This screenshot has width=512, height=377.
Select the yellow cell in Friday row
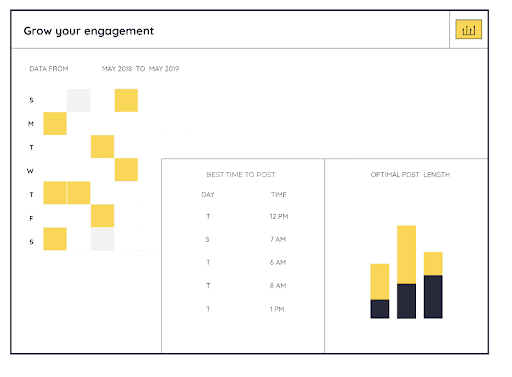pos(103,216)
